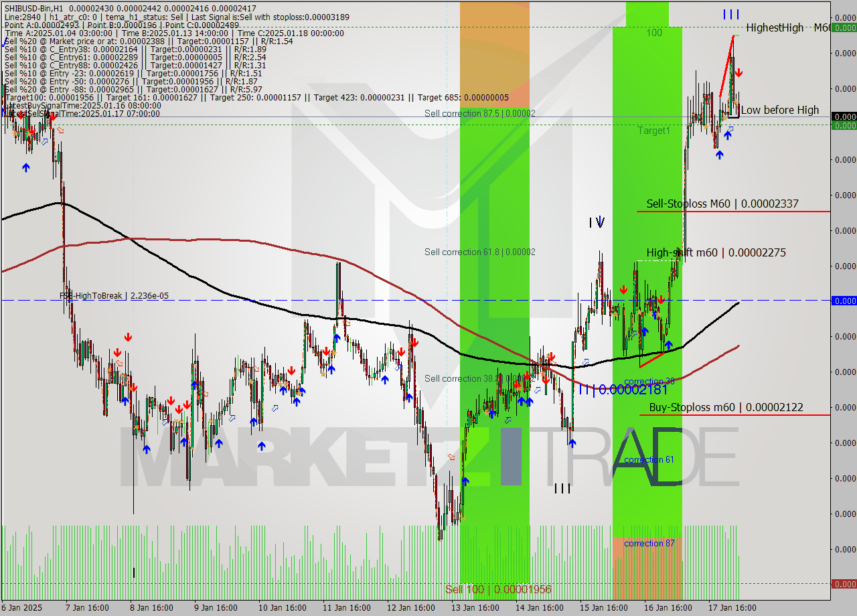Click the '9 Jan 16:00' time axis label

[215, 608]
